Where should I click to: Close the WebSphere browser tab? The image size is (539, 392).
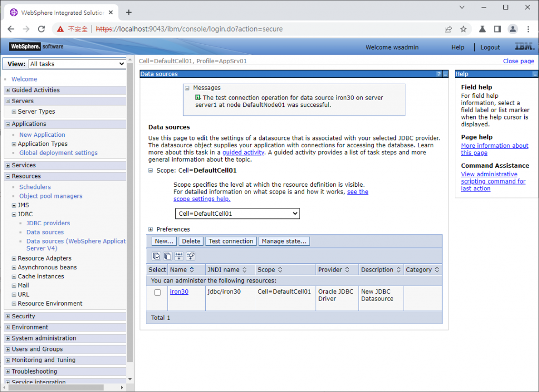click(111, 13)
